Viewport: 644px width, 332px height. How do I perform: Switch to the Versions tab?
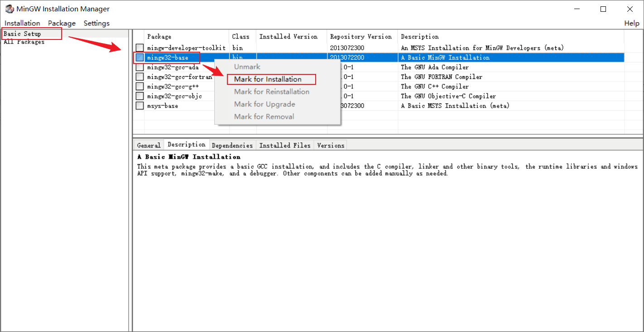click(x=331, y=145)
